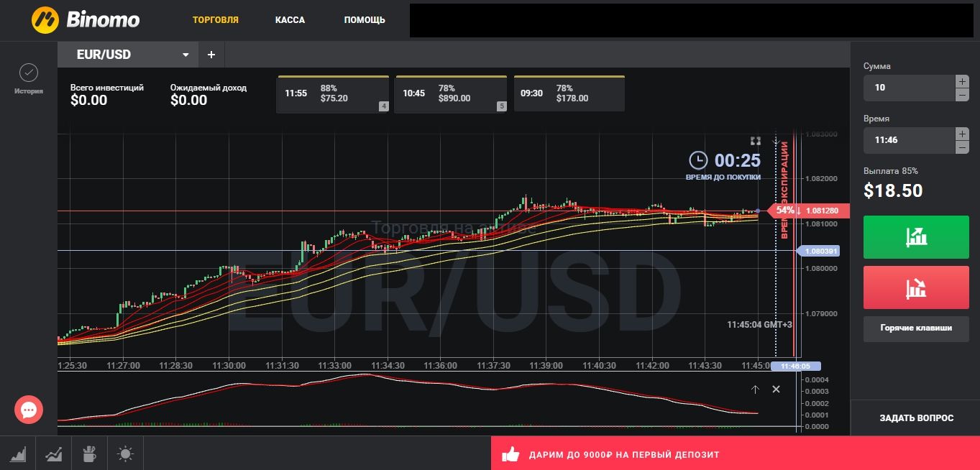
Task: Toggle the brightness theme icon
Action: 126,453
